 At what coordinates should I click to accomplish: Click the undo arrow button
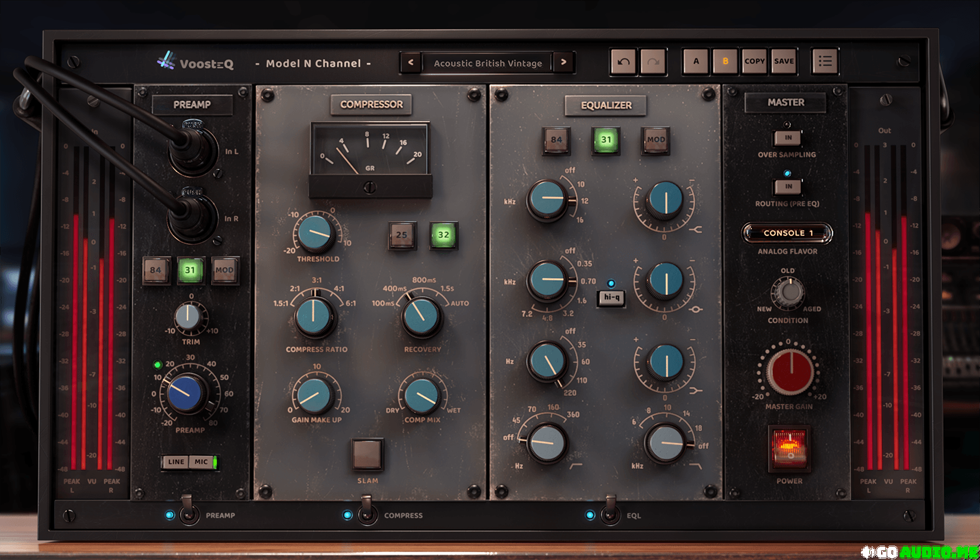point(623,62)
